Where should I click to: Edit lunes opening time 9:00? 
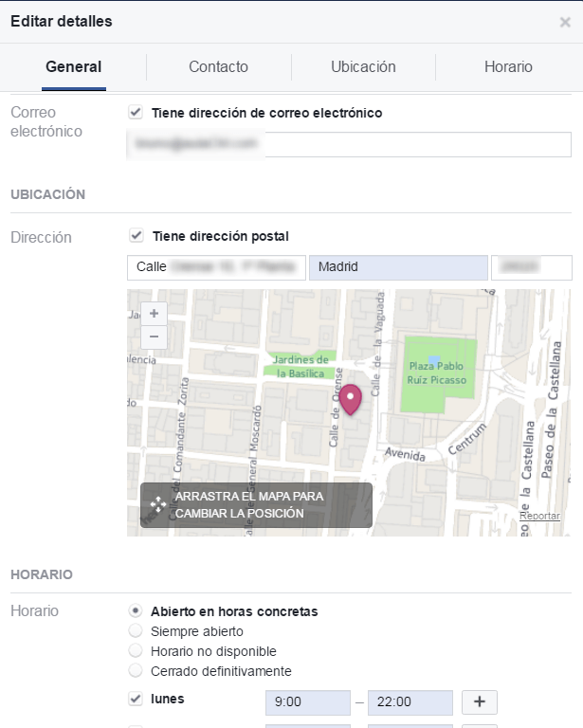point(308,702)
